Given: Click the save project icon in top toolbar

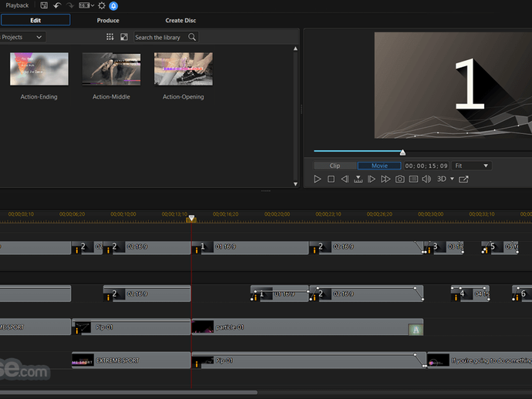Looking at the screenshot, I should pyautogui.click(x=44, y=5).
